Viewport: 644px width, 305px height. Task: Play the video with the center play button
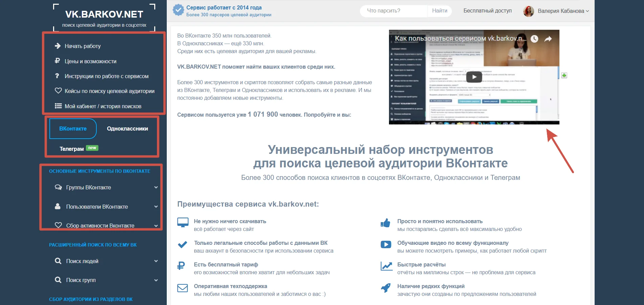pyautogui.click(x=474, y=77)
